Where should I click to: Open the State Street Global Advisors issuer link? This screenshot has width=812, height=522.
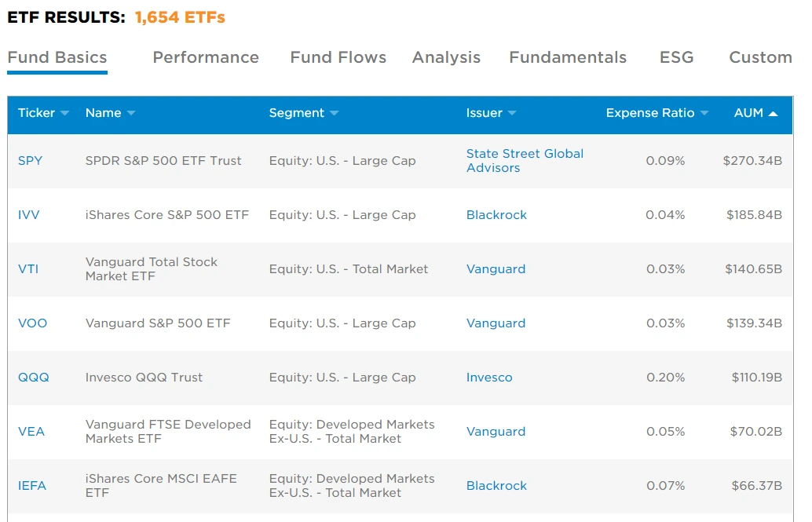click(x=525, y=160)
